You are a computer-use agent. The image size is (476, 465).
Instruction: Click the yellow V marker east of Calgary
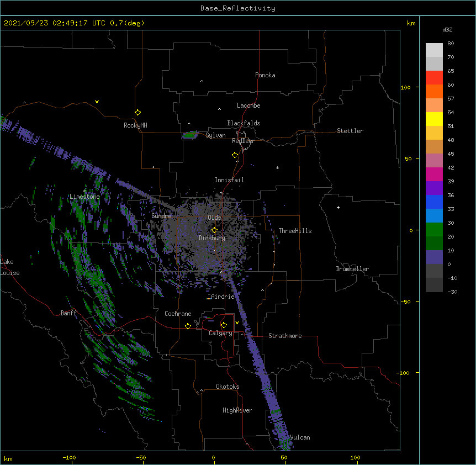tap(237, 323)
